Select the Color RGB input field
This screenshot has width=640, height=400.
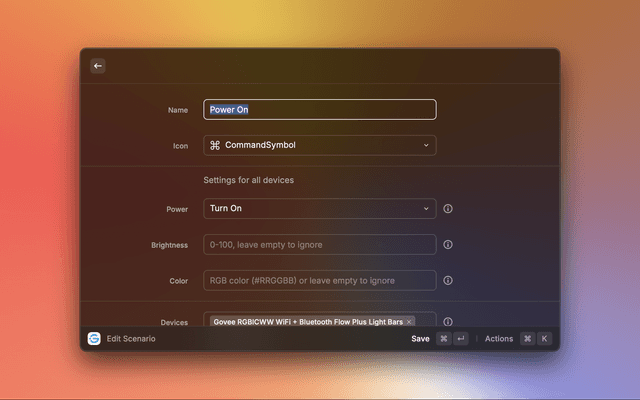(x=319, y=281)
